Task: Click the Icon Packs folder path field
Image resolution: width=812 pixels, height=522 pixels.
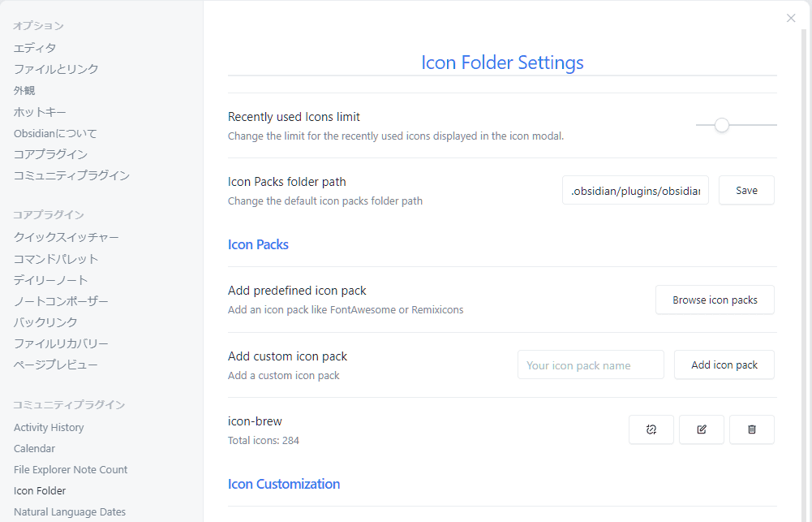Action: click(635, 191)
